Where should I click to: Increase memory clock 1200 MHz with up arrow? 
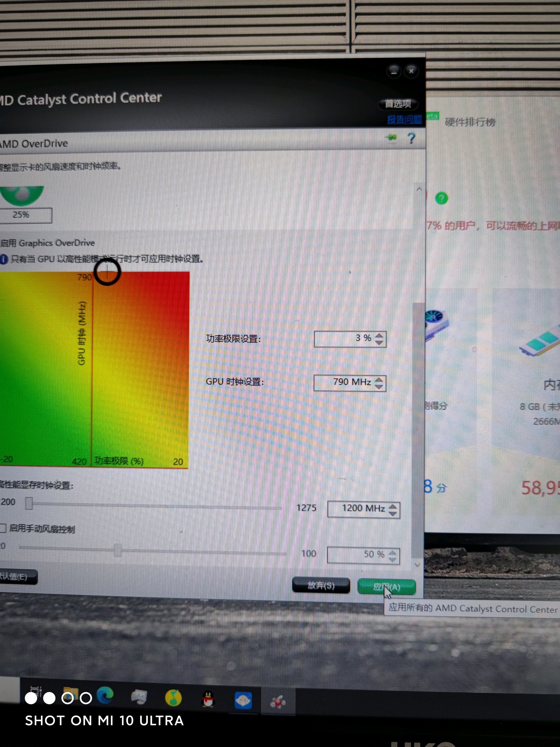393,507
